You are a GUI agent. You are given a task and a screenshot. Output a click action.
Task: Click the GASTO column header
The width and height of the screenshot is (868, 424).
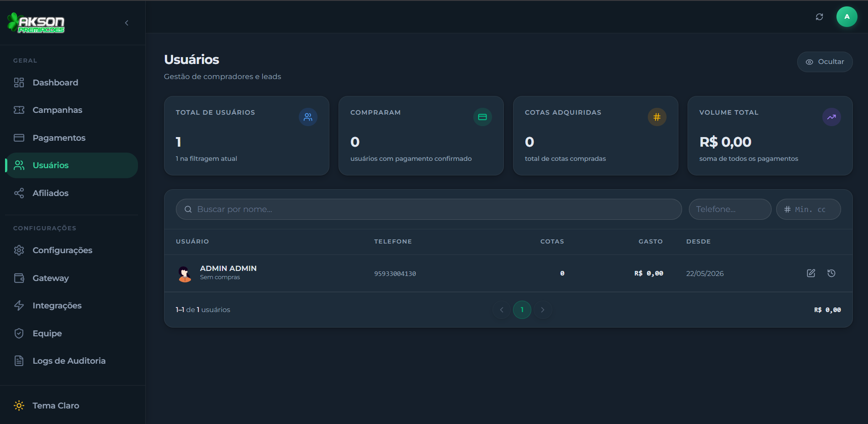click(651, 241)
